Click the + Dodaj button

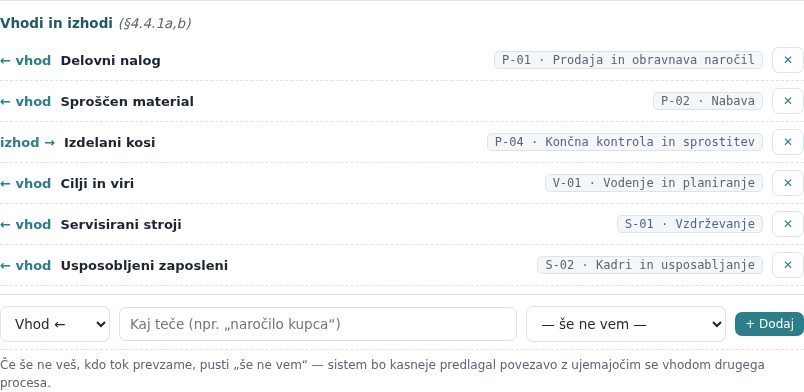coord(769,324)
